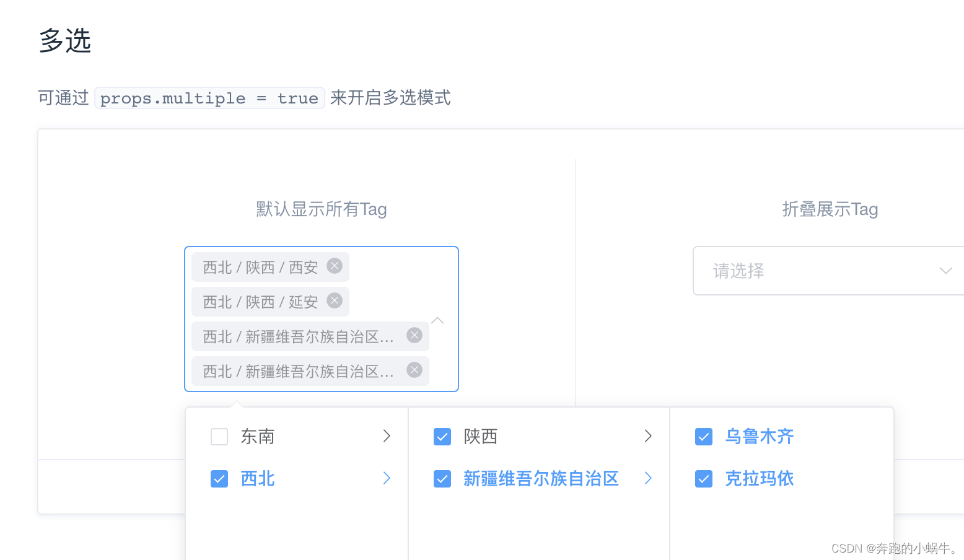This screenshot has width=964, height=560.
Task: Expand the 陕西 province arrow
Action: (x=648, y=436)
